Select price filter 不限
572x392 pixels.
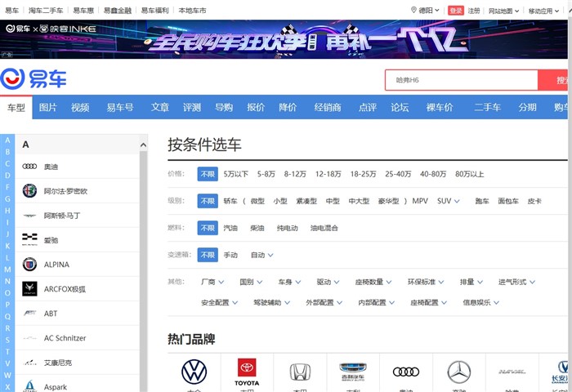pos(208,174)
